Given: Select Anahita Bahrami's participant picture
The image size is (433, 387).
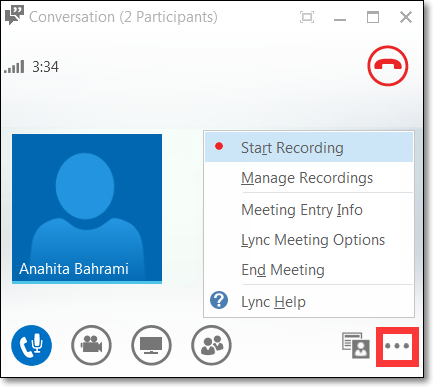Looking at the screenshot, I should pos(87,209).
